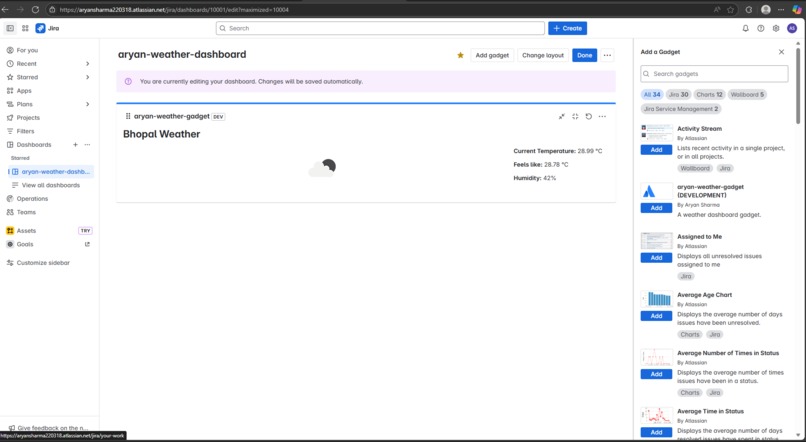The height and width of the screenshot is (442, 806).
Task: Click the Average Age Chart thumbnail
Action: [656, 299]
